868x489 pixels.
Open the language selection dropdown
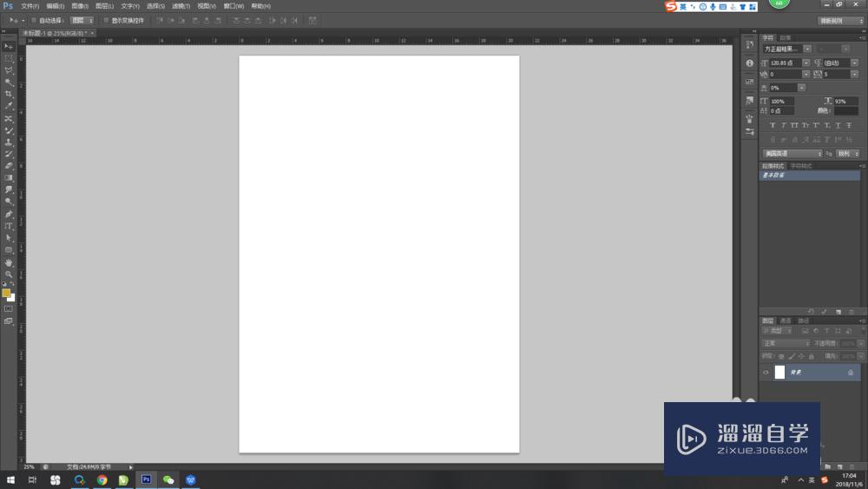(792, 154)
